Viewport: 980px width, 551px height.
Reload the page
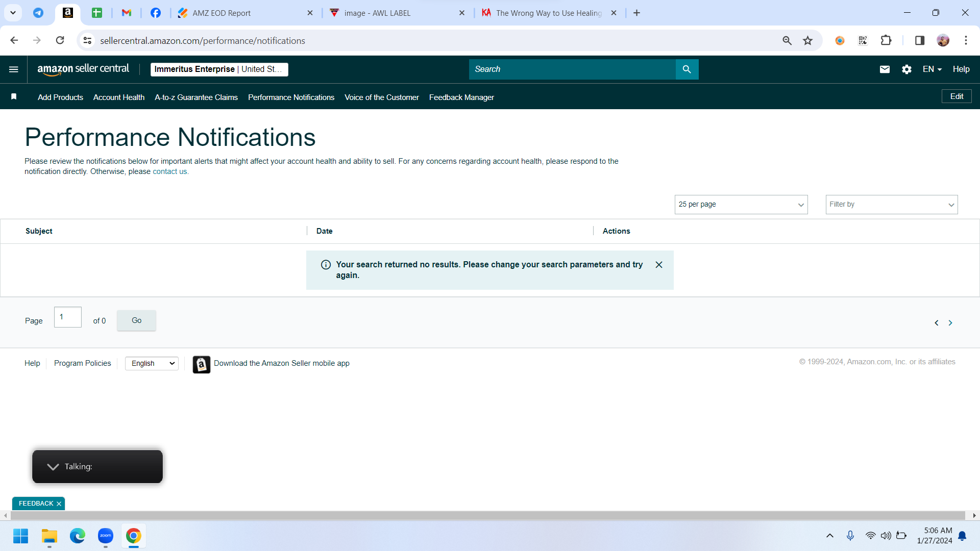click(60, 40)
